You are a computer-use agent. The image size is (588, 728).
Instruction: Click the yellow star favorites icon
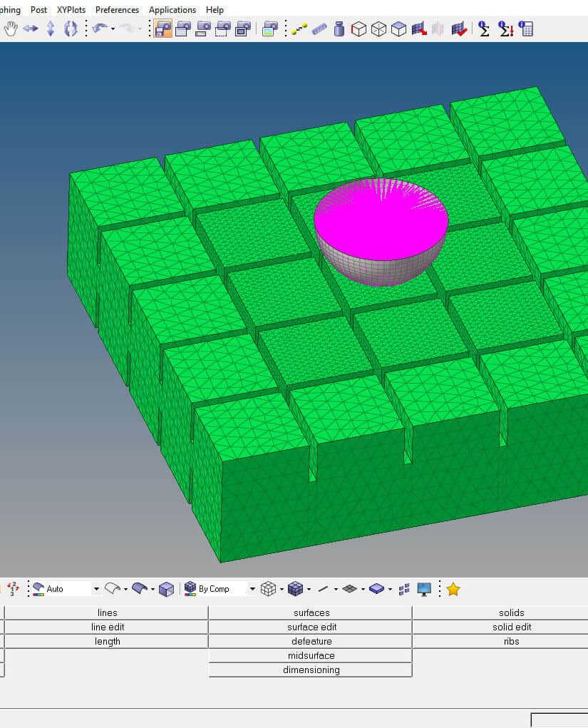453,589
